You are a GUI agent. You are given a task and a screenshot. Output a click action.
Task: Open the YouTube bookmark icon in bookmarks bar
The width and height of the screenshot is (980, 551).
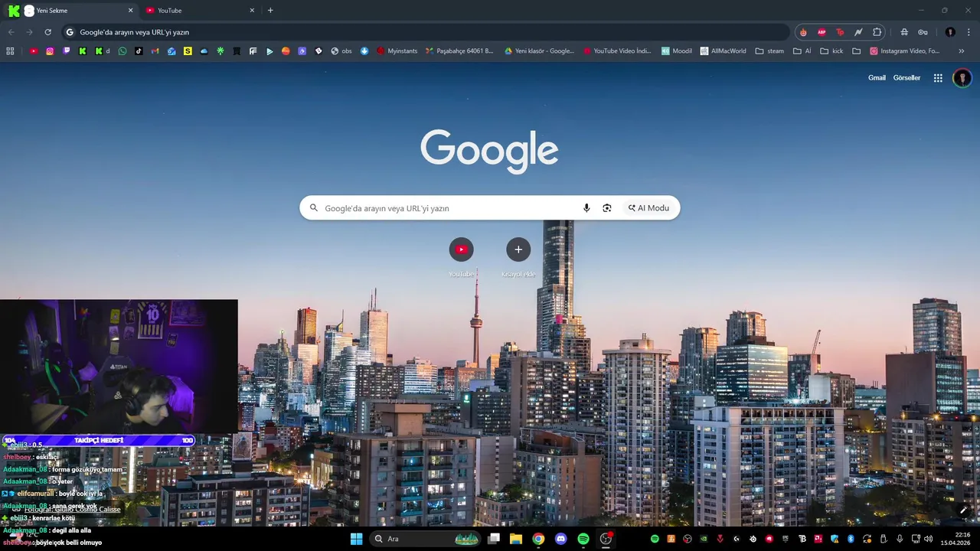click(34, 51)
